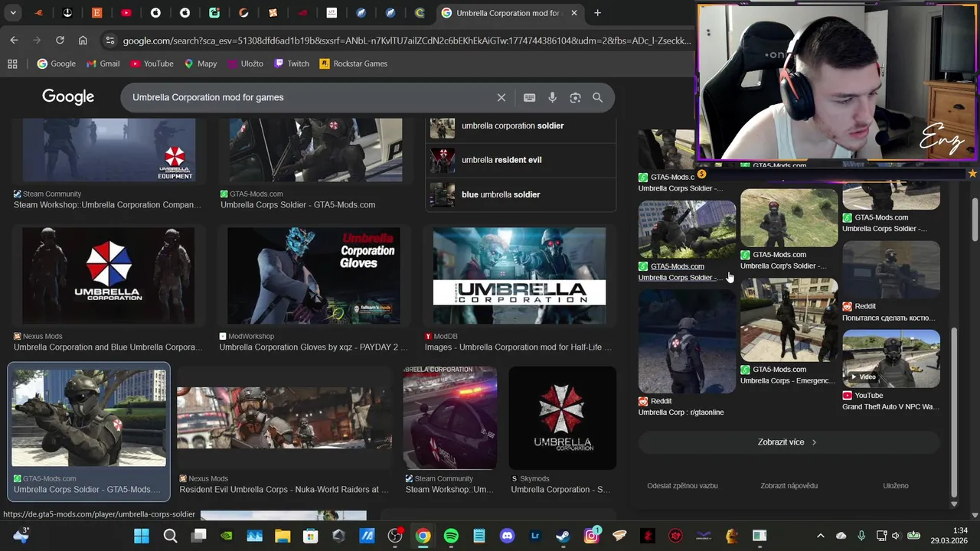The image size is (980, 551).
Task: Click the address bar URL
Action: pyautogui.click(x=407, y=41)
